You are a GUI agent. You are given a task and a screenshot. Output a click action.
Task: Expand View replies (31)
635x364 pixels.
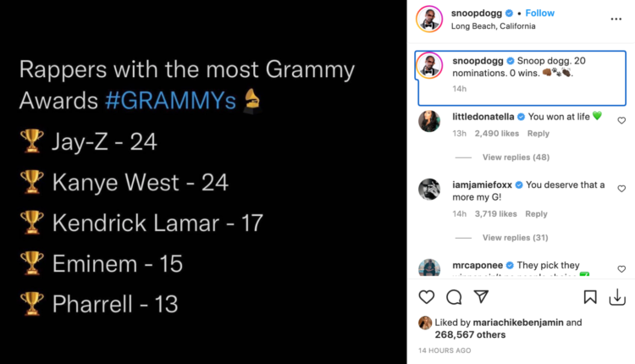(516, 238)
